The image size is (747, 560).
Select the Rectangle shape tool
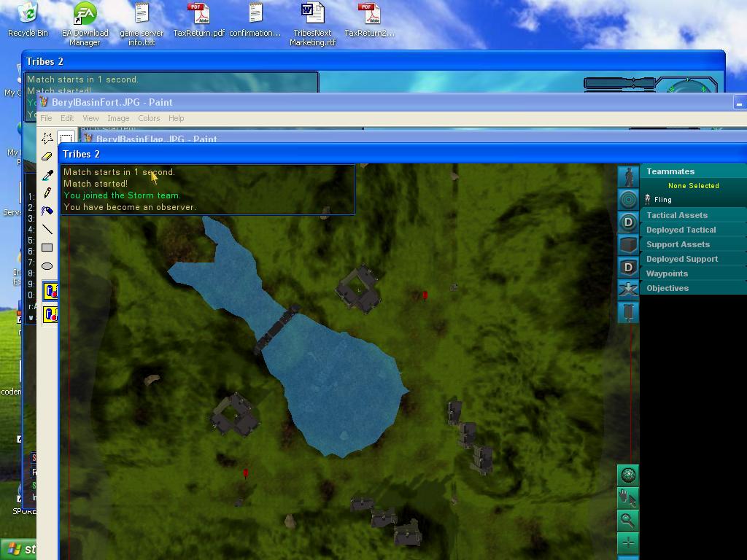(47, 248)
